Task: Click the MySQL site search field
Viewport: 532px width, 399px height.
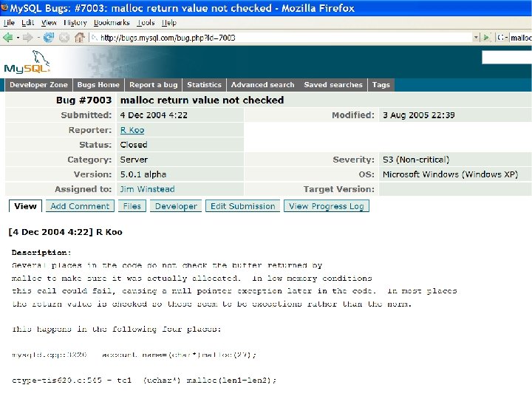Action: point(507,58)
